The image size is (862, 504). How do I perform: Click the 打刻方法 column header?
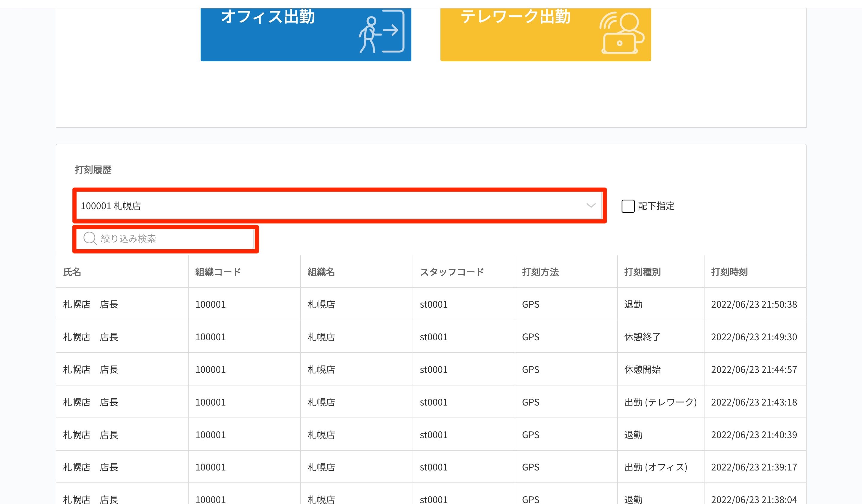coord(540,272)
